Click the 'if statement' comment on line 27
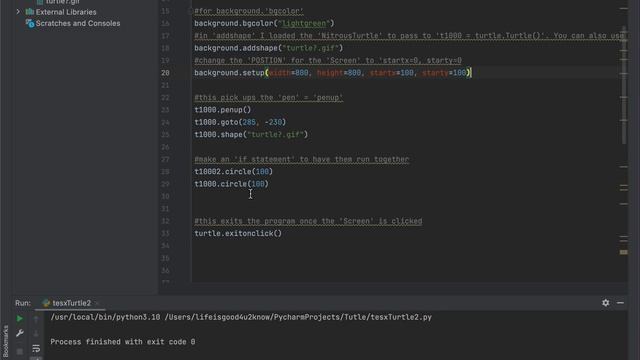 302,160
